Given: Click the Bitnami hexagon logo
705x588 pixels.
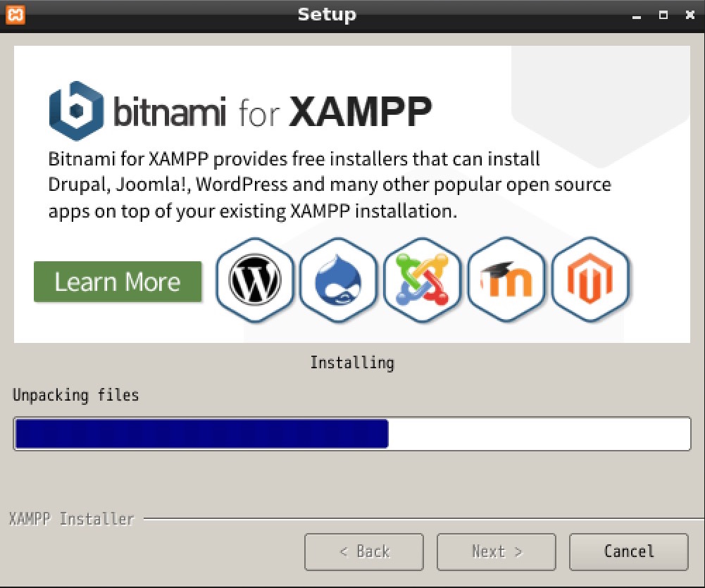Looking at the screenshot, I should tap(76, 111).
